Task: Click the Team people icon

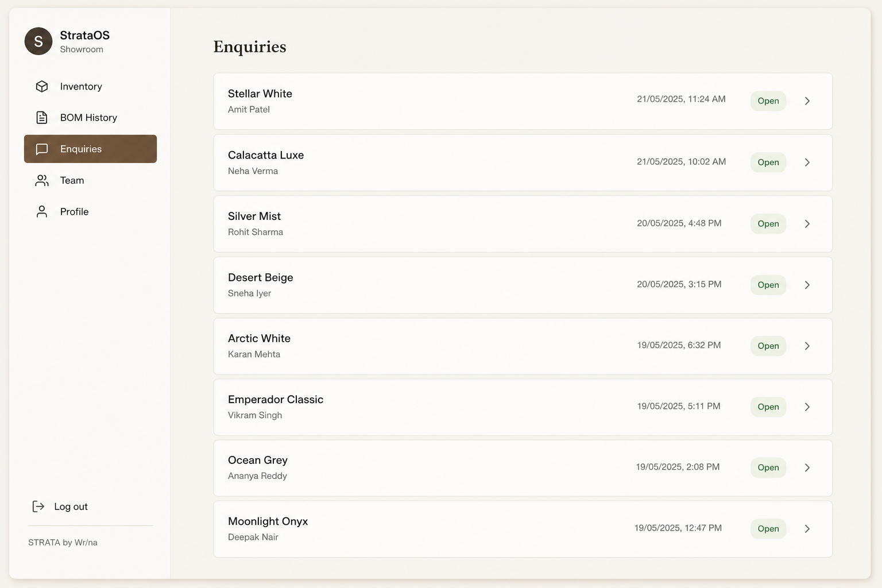Action: point(42,180)
